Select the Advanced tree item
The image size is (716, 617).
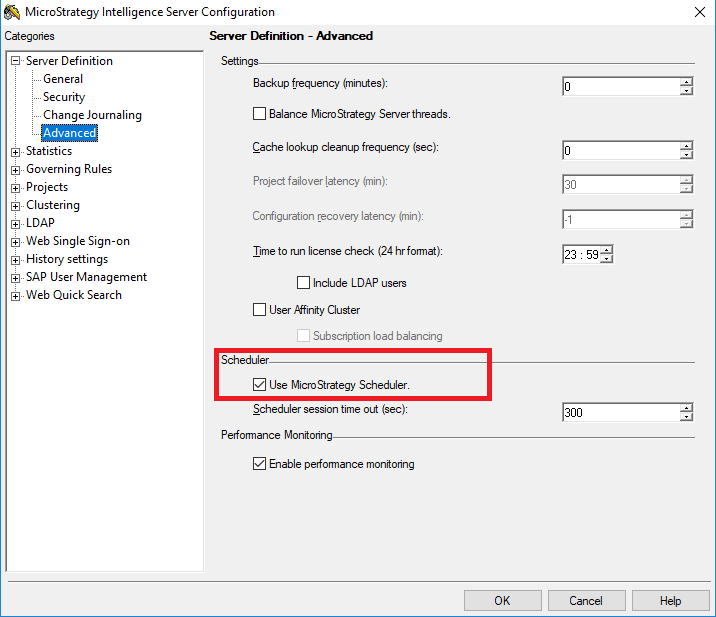(69, 133)
